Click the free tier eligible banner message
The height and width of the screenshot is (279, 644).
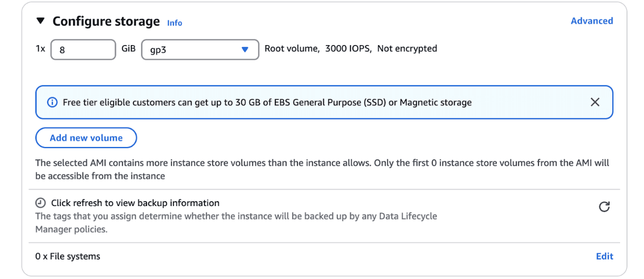267,102
